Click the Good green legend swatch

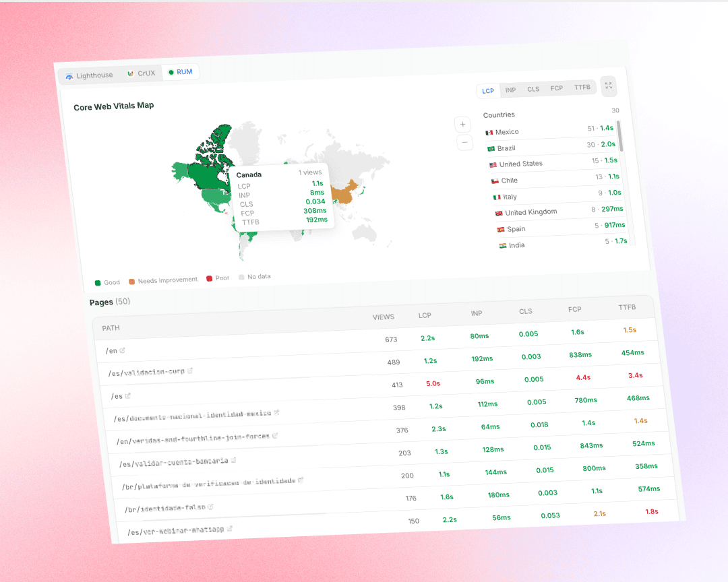coord(98,283)
